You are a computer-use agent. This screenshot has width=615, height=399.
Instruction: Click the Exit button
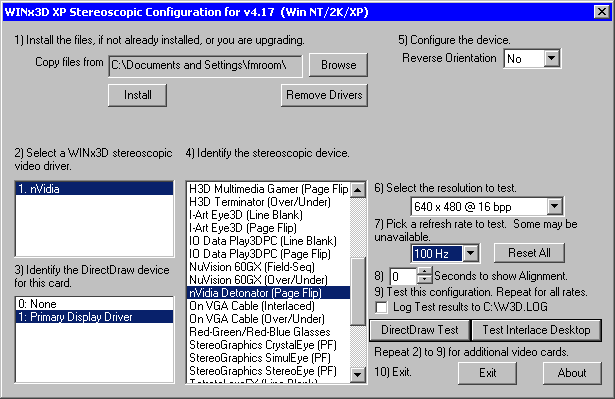pos(488,373)
